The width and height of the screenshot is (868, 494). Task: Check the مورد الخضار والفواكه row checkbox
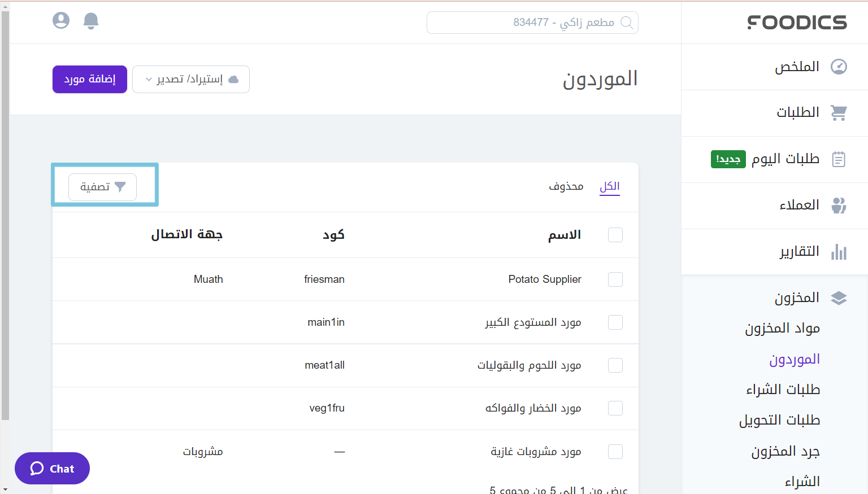coord(615,408)
